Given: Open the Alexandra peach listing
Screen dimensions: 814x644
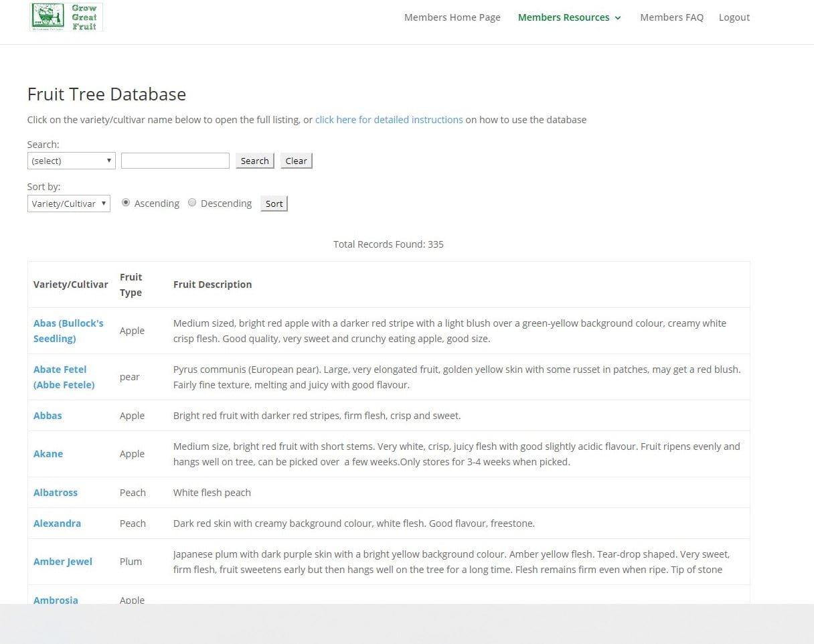Looking at the screenshot, I should tap(57, 524).
